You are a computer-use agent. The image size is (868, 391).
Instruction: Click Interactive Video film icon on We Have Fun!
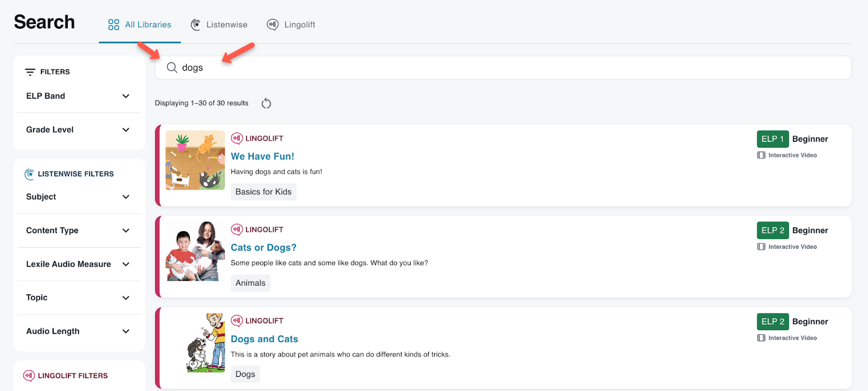click(x=761, y=155)
